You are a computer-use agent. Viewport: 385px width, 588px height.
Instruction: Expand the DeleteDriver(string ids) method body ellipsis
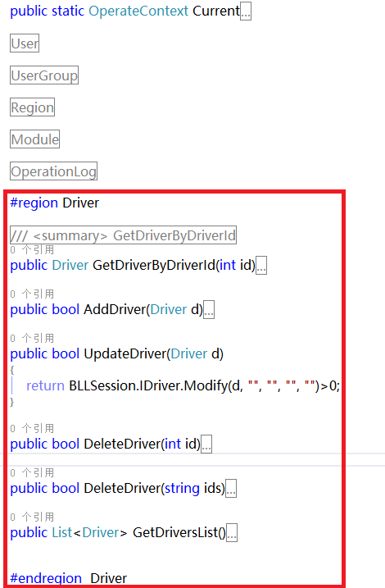pos(231,488)
